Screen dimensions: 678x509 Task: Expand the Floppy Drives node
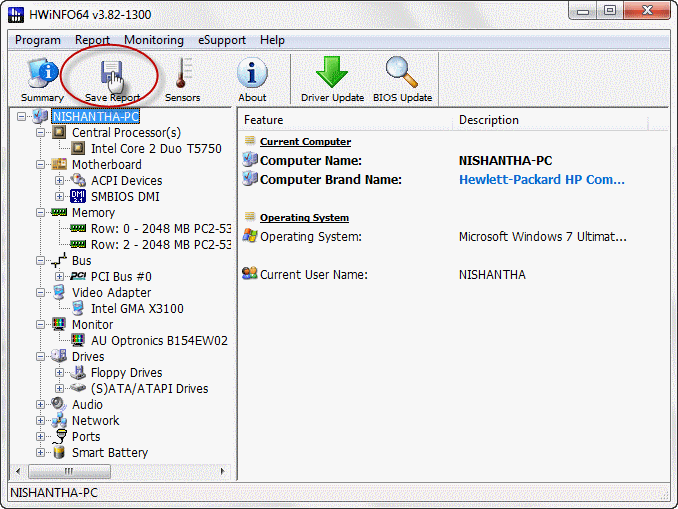[x=59, y=372]
